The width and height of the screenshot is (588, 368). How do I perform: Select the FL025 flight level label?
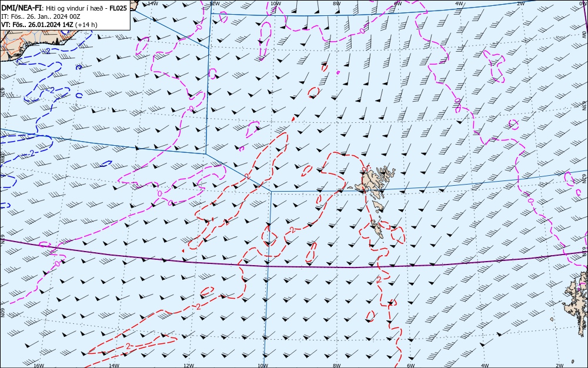[118, 8]
